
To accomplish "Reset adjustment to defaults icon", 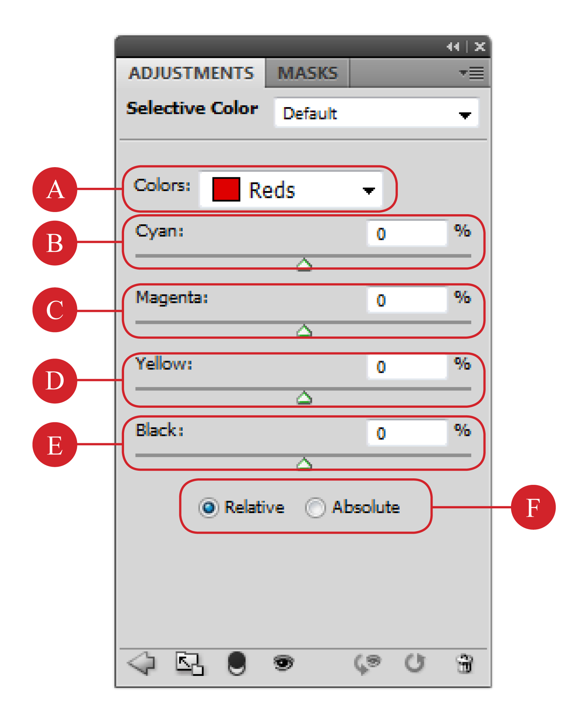I will click(x=414, y=664).
